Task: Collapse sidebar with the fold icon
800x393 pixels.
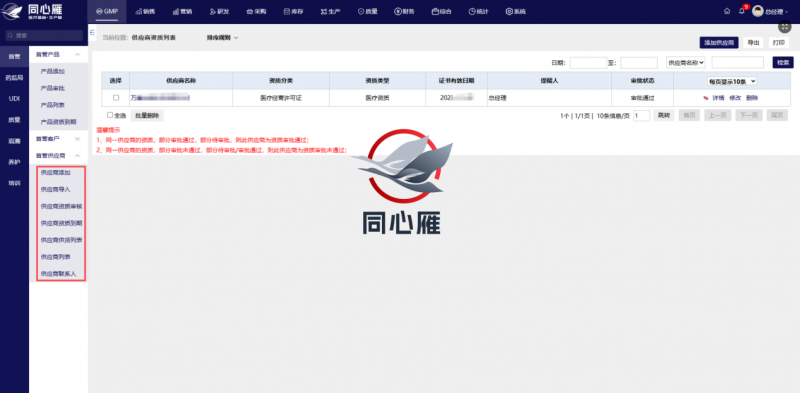Action: [x=92, y=32]
